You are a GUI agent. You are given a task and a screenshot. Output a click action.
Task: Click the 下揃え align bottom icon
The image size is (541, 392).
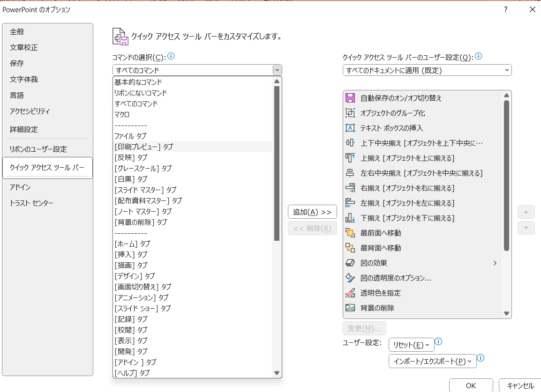[350, 218]
